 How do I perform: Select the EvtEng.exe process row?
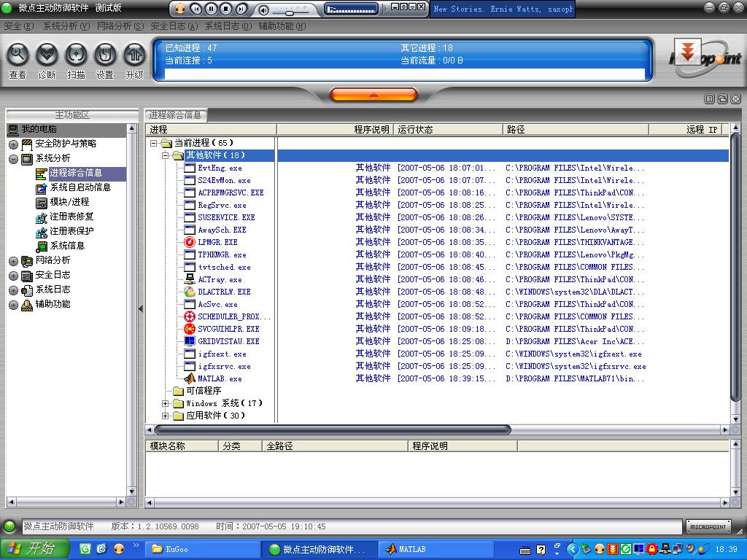coord(438,168)
